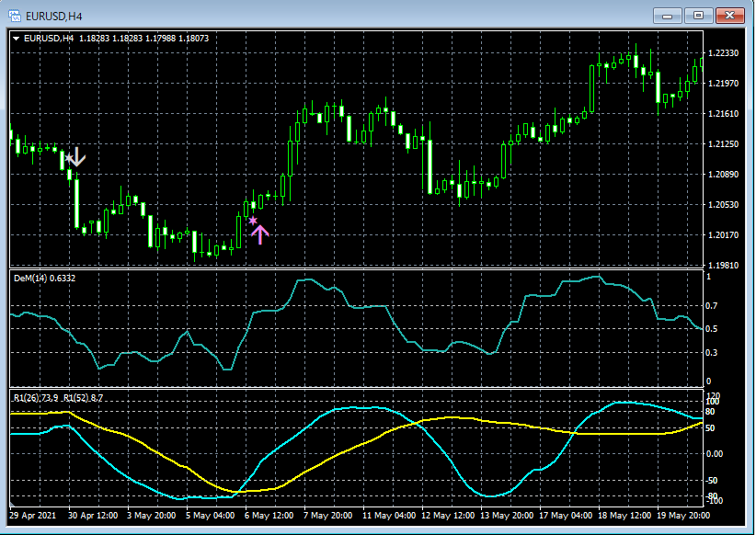
Task: Click the DeM(14) indicator label
Action: click(x=32, y=278)
